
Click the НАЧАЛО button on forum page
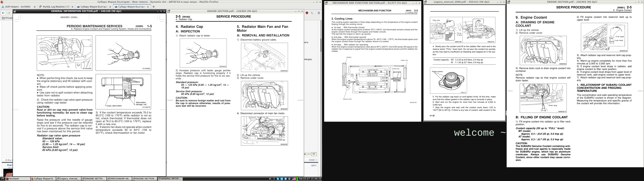tap(312, 160)
